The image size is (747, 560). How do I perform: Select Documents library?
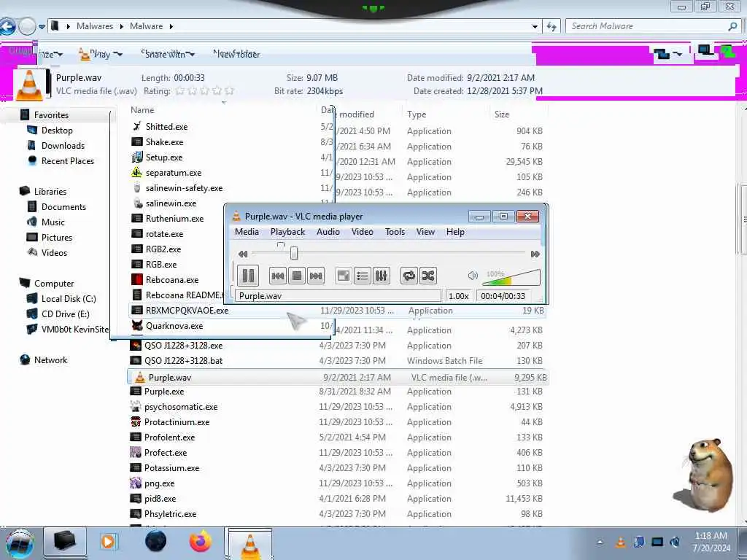[x=63, y=206]
